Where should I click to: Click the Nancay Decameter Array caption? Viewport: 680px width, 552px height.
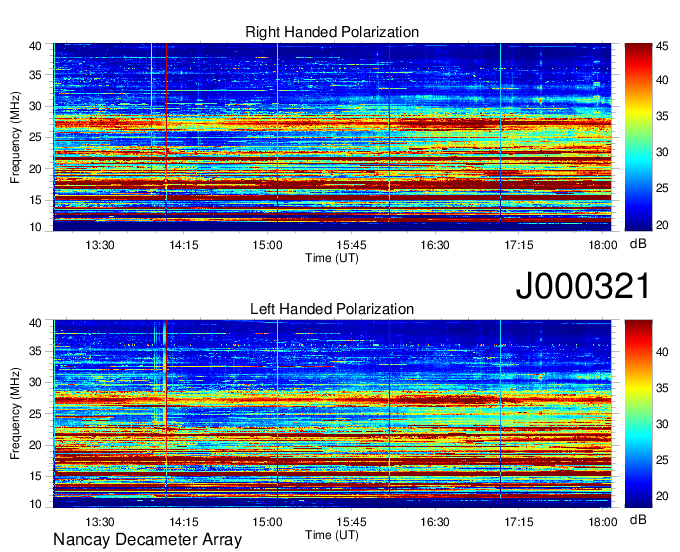pyautogui.click(x=147, y=540)
